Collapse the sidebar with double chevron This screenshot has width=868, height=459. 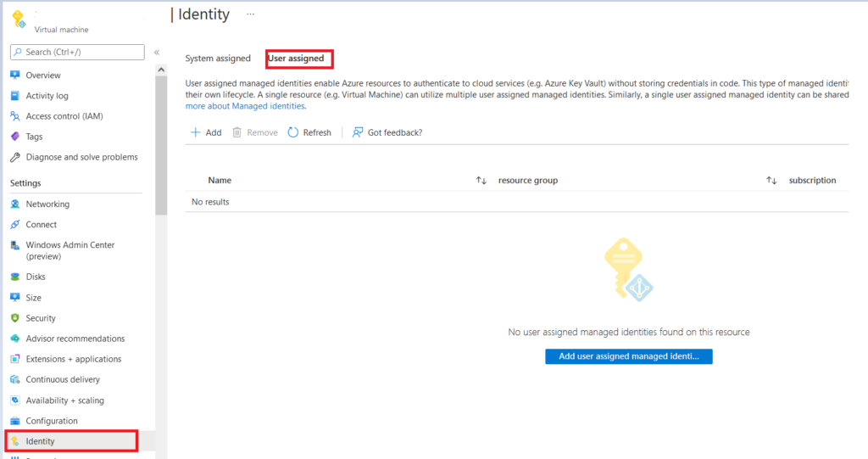(157, 52)
